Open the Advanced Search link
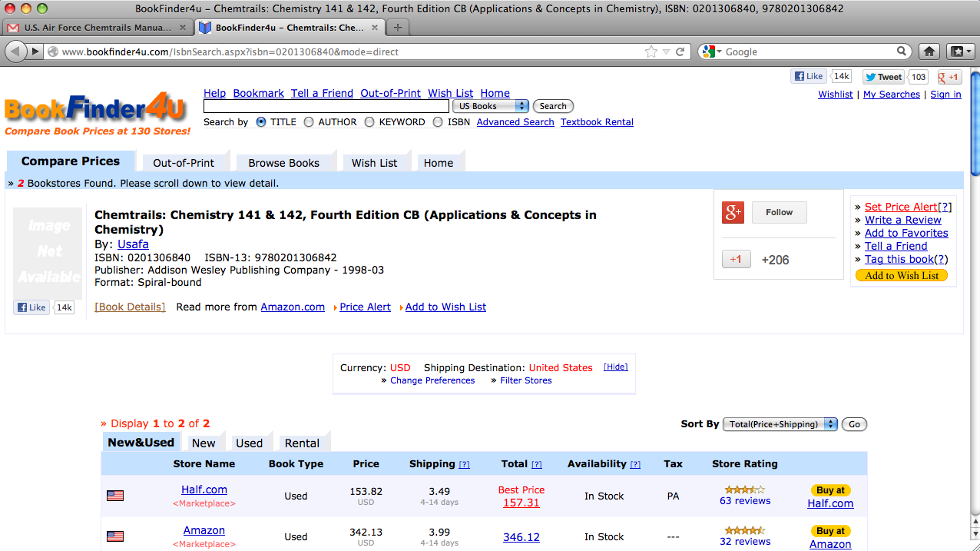 point(515,121)
